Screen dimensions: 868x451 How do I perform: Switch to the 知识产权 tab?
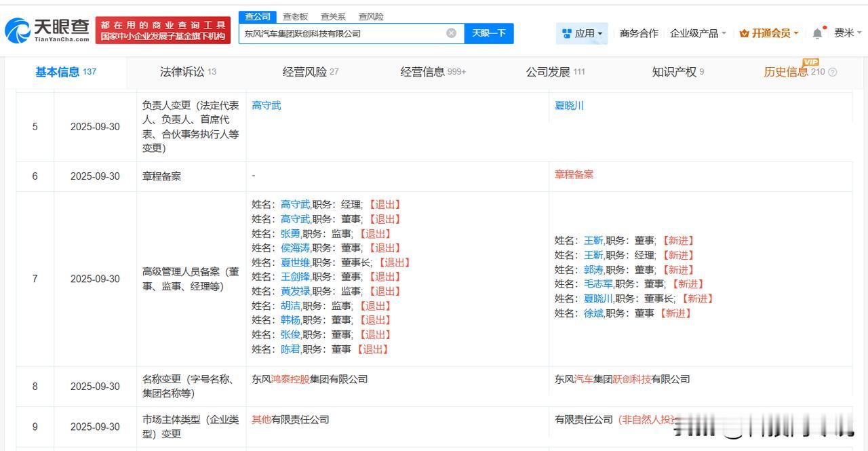click(678, 72)
